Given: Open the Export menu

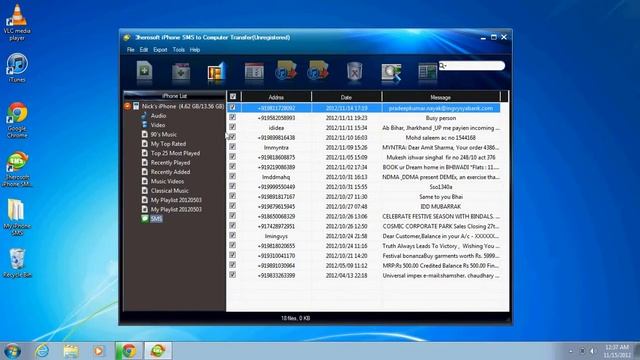Looking at the screenshot, I should point(160,50).
